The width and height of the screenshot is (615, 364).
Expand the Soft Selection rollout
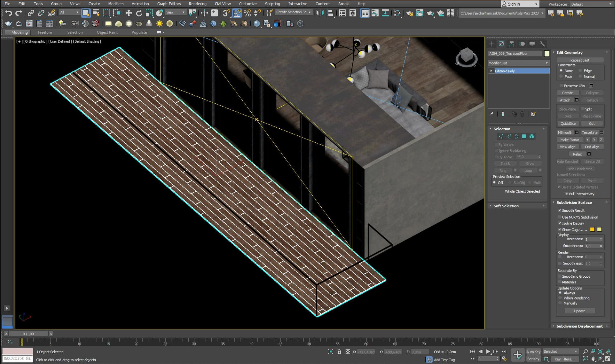[506, 206]
